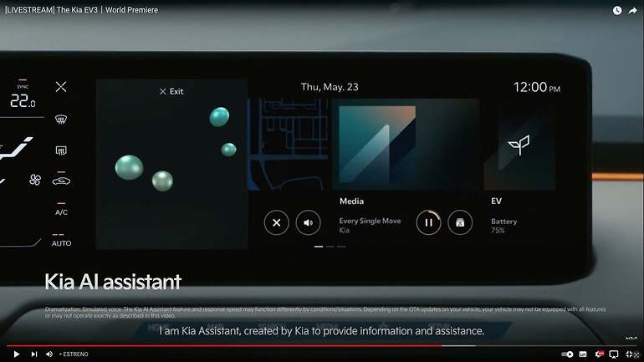Open the video title link
The width and height of the screenshot is (644, 362).
(x=81, y=10)
